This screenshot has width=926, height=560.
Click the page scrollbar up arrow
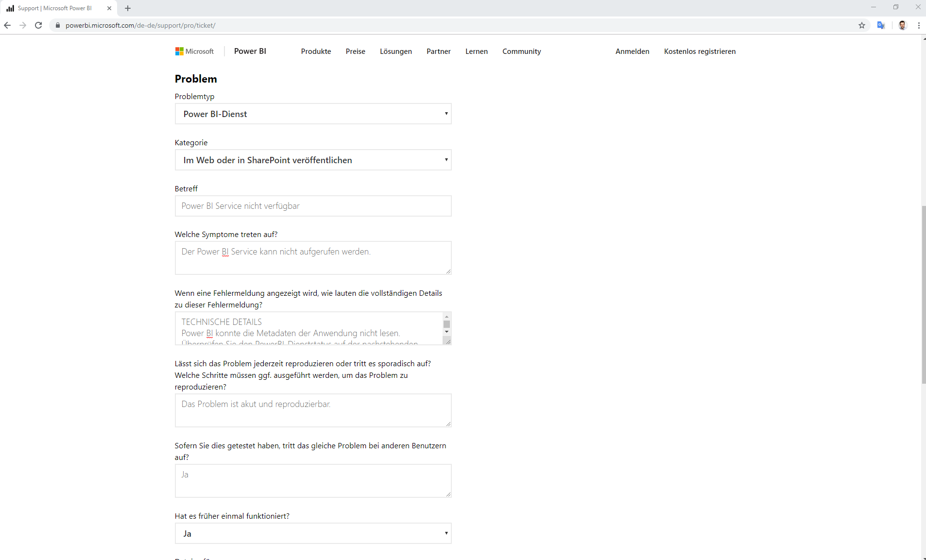pyautogui.click(x=924, y=38)
